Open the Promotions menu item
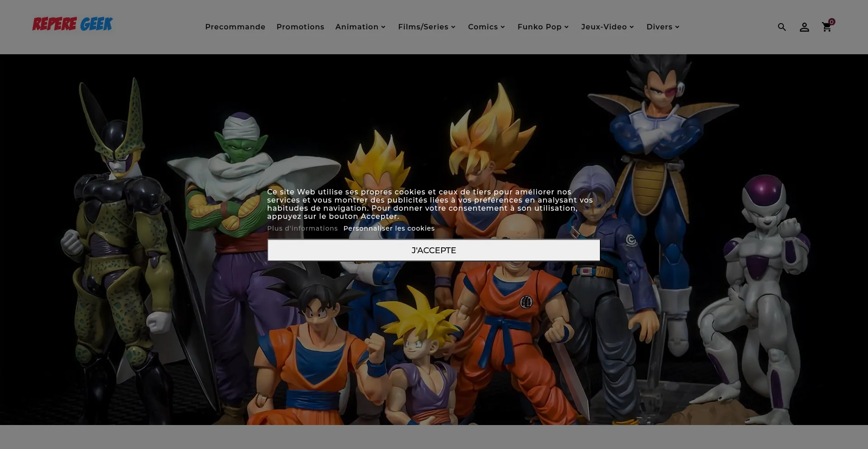This screenshot has height=449, width=868. click(x=300, y=27)
